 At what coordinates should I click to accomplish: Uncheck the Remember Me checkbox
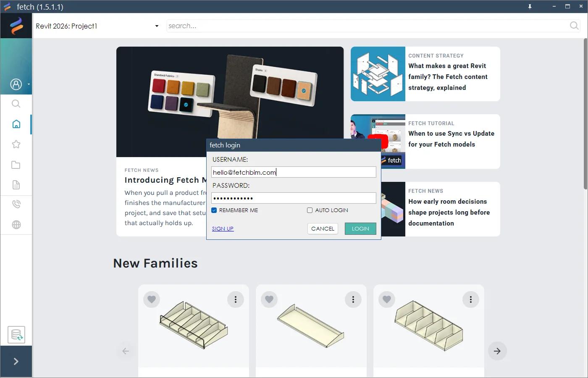click(214, 210)
